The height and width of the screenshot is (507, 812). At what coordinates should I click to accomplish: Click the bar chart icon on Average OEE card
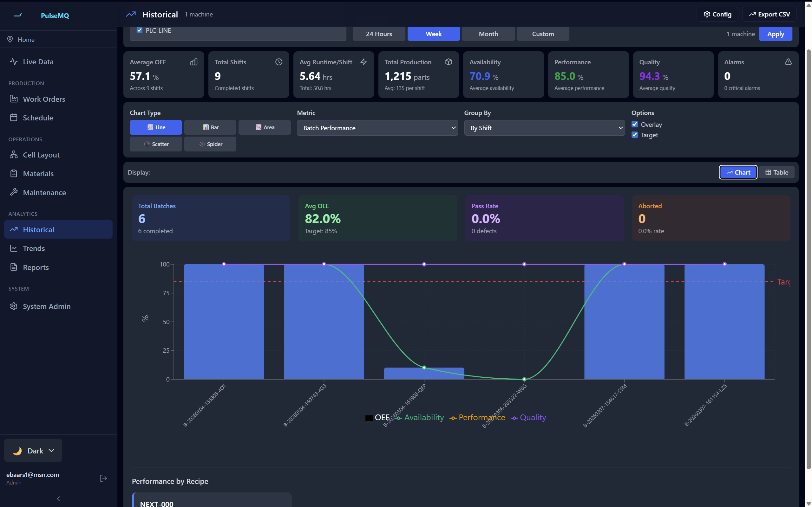point(194,62)
